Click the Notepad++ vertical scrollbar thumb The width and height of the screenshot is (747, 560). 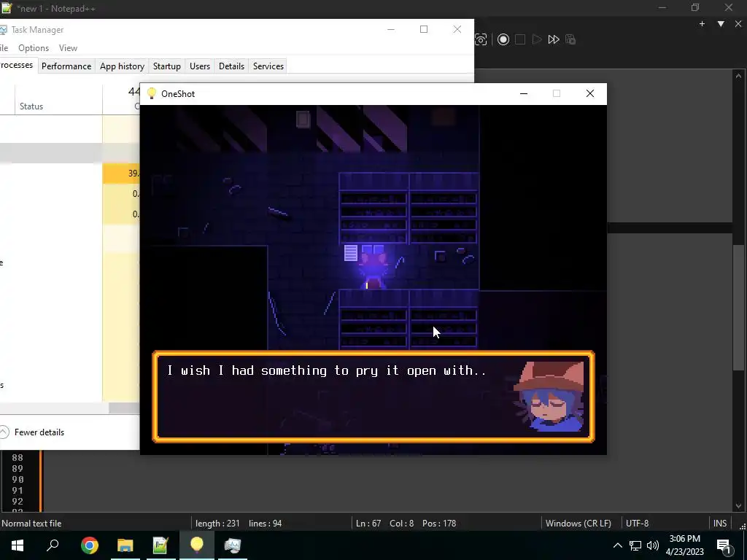[738, 307]
